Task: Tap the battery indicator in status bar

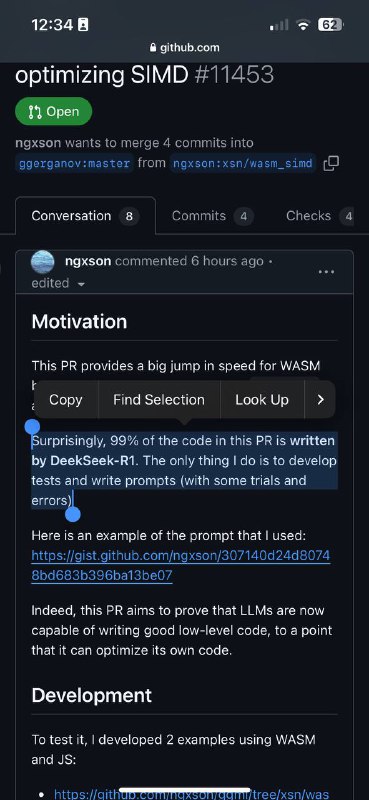Action: point(331,24)
